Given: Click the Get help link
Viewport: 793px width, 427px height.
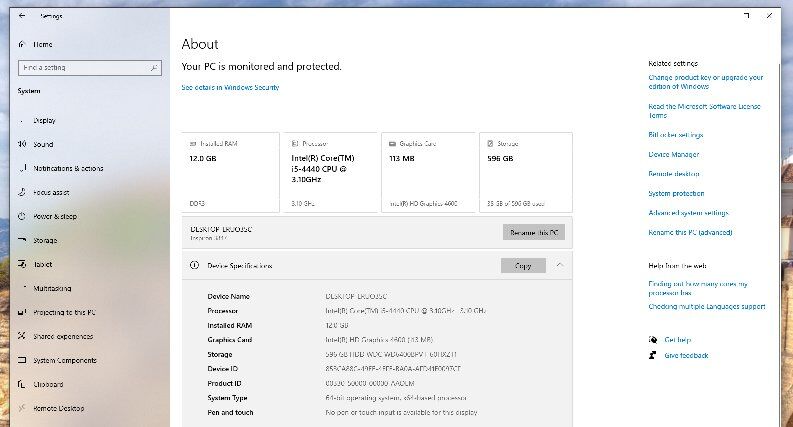Looking at the screenshot, I should point(677,340).
